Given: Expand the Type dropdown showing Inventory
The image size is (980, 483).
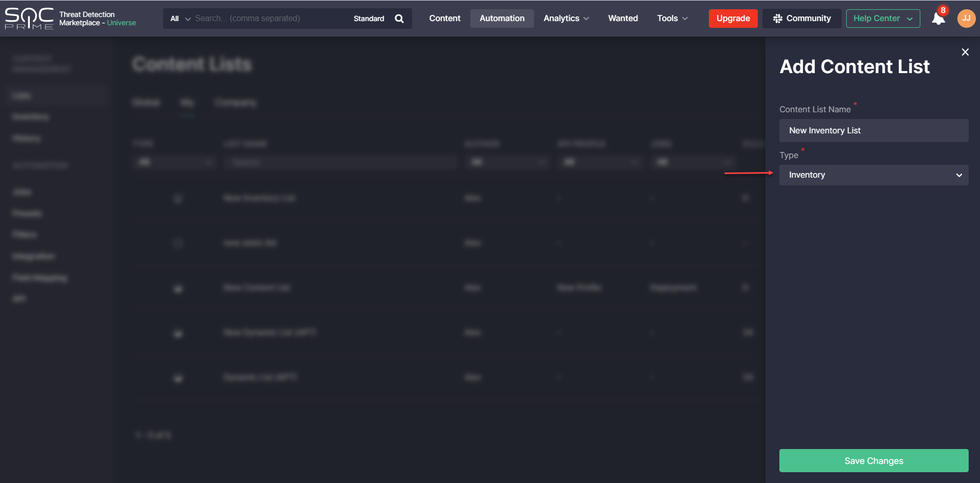Looking at the screenshot, I should pos(873,175).
